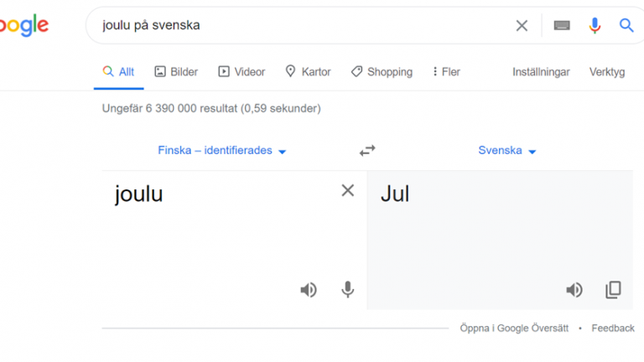This screenshot has height=362, width=644.
Task: Open the on-screen keyboard icon in search bar
Action: click(x=562, y=25)
